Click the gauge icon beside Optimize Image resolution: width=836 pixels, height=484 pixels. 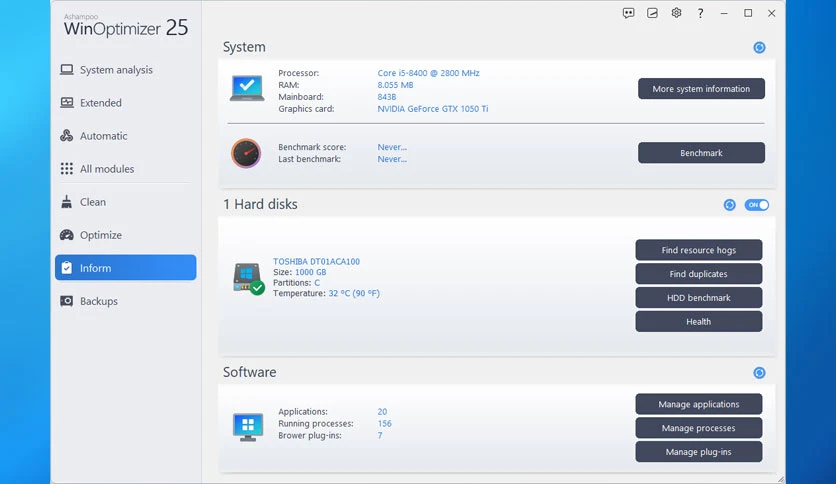[x=67, y=235]
